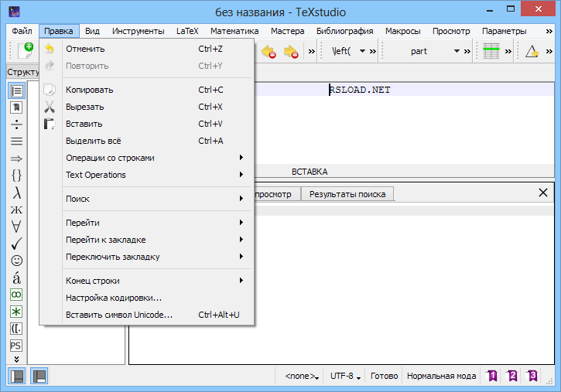The height and width of the screenshot is (392, 561).
Task: Select the PS PSTricks panel icon
Action: [16, 346]
